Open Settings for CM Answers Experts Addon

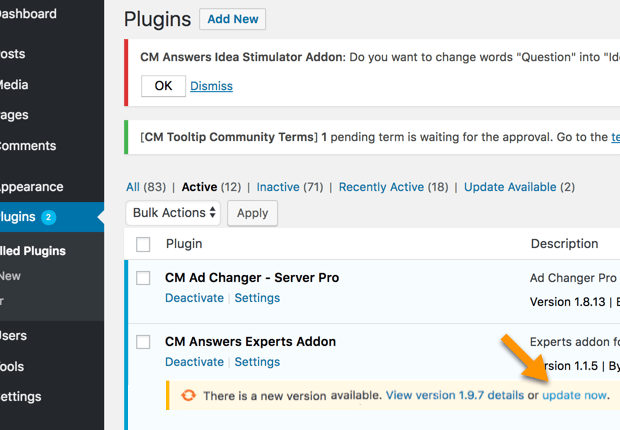257,362
